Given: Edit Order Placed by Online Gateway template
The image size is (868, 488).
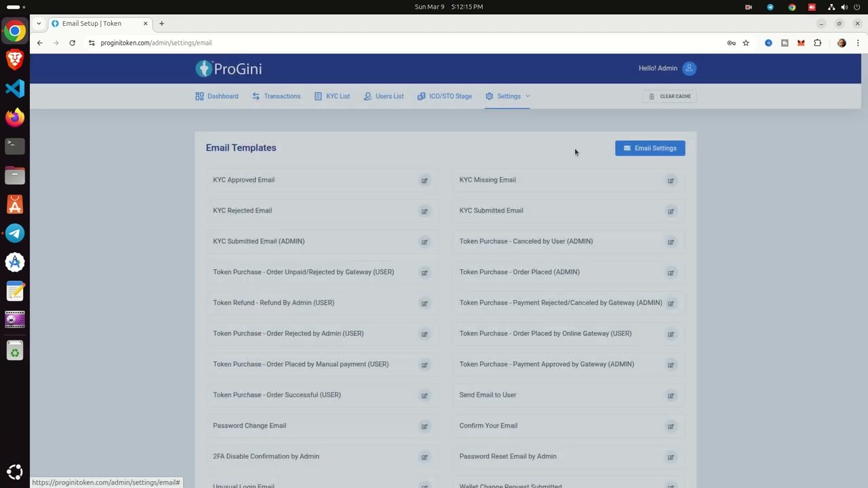Looking at the screenshot, I should 671,334.
